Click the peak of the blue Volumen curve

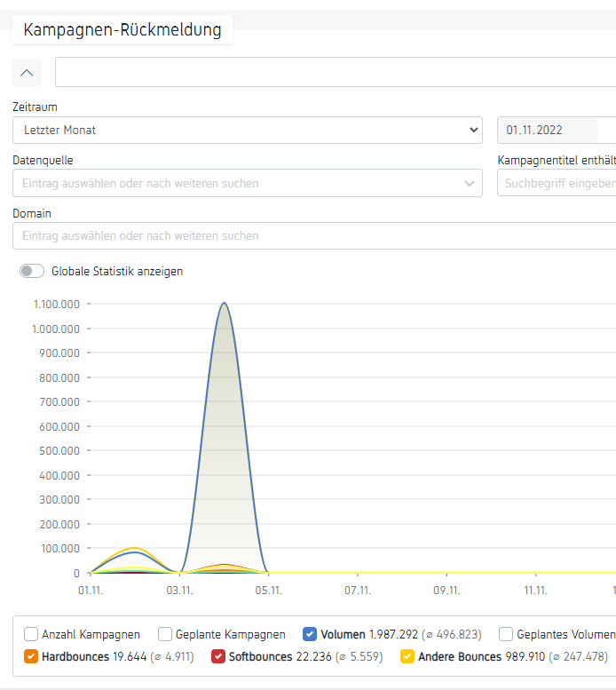point(225,304)
